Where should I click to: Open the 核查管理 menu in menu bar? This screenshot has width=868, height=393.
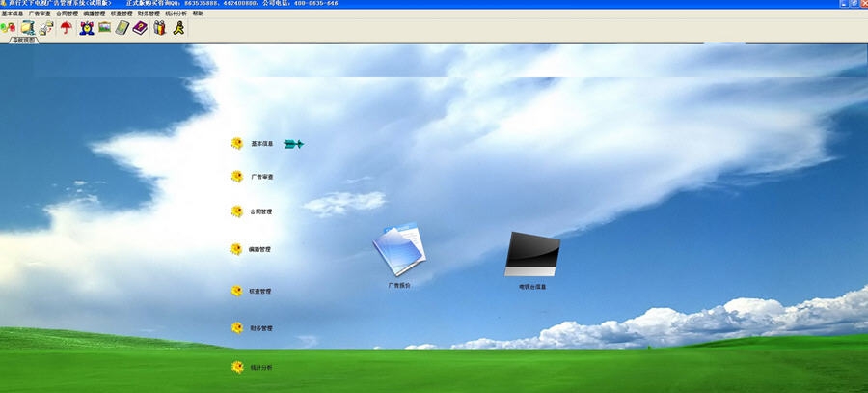coord(122,14)
